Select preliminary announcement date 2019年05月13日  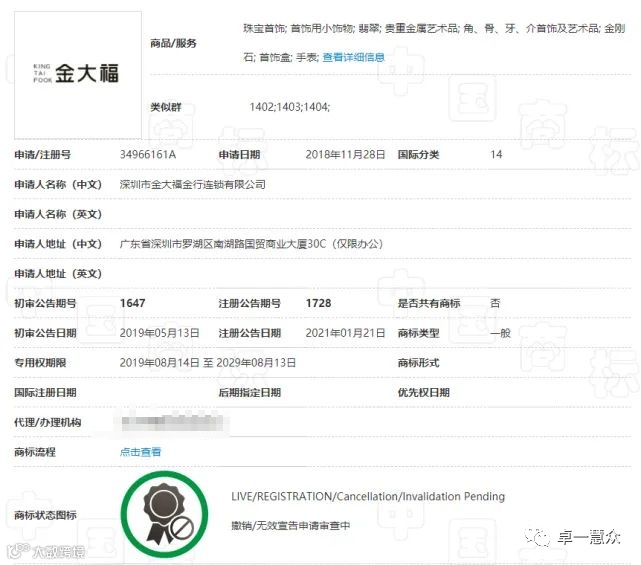159,333
